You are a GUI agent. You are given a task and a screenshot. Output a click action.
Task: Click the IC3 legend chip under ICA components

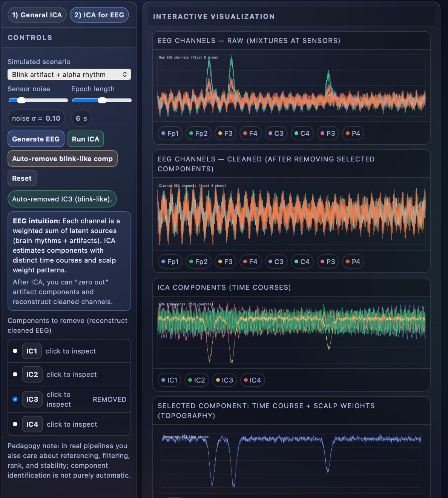(x=224, y=380)
